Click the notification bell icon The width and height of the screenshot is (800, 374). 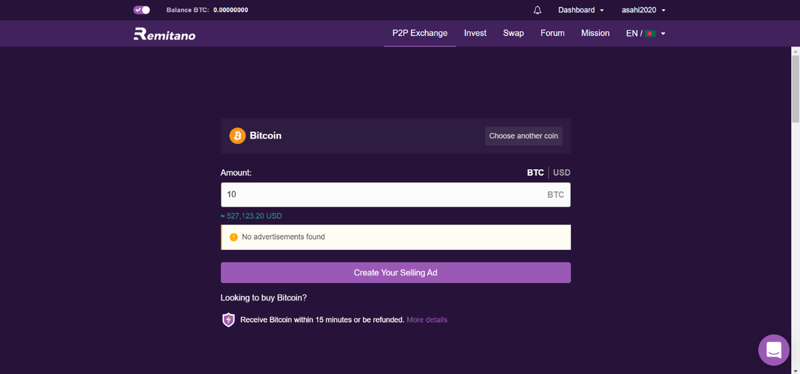(537, 10)
